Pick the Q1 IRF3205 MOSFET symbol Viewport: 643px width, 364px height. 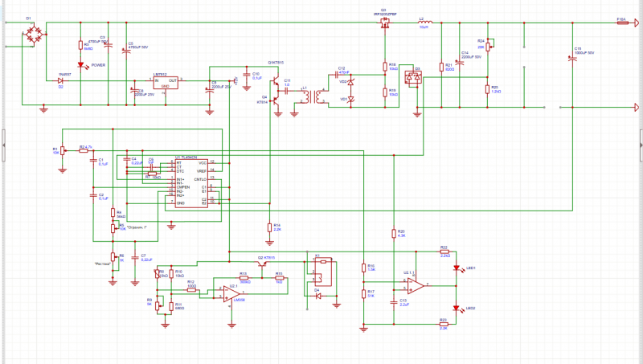(x=383, y=26)
